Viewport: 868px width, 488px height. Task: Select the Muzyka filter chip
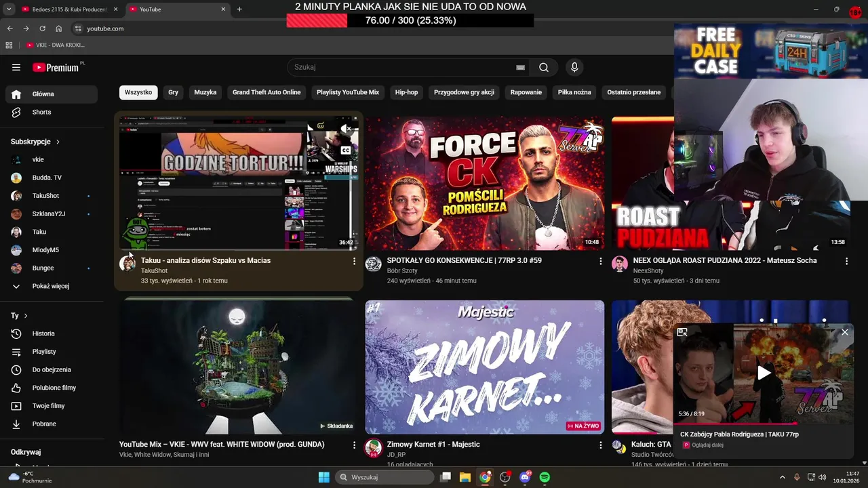pyautogui.click(x=205, y=92)
